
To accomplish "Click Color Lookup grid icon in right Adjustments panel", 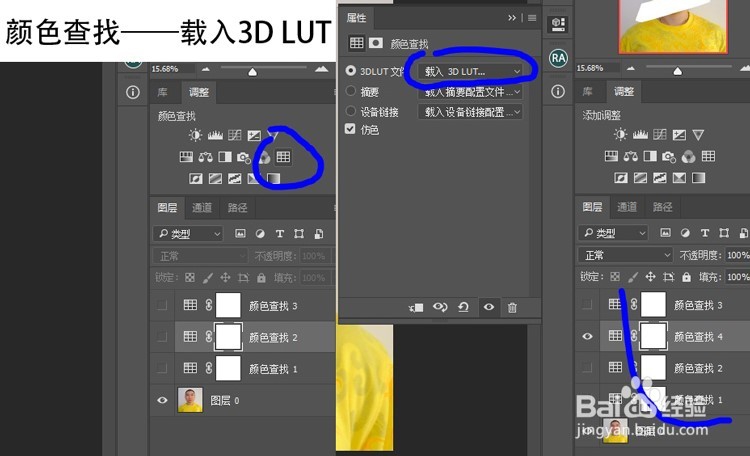I will click(708, 156).
